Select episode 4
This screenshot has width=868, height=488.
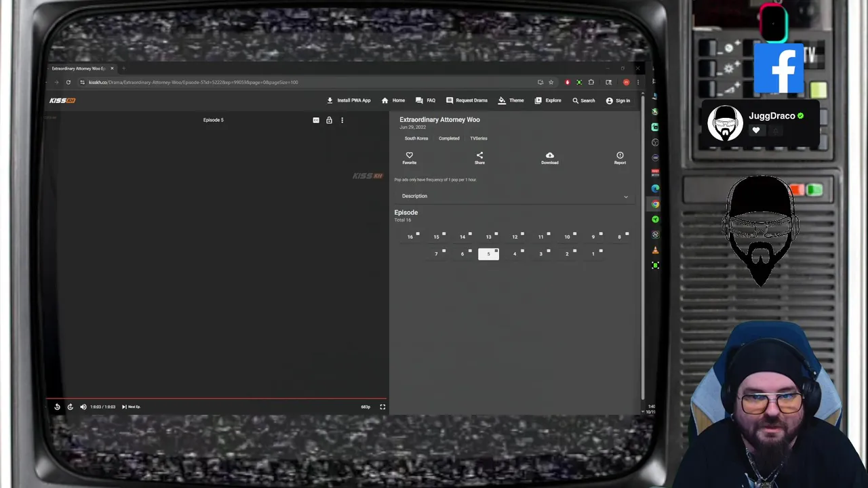click(515, 254)
